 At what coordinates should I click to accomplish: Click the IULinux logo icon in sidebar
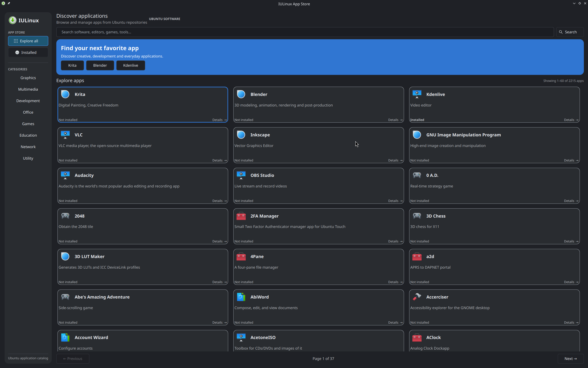tap(12, 20)
